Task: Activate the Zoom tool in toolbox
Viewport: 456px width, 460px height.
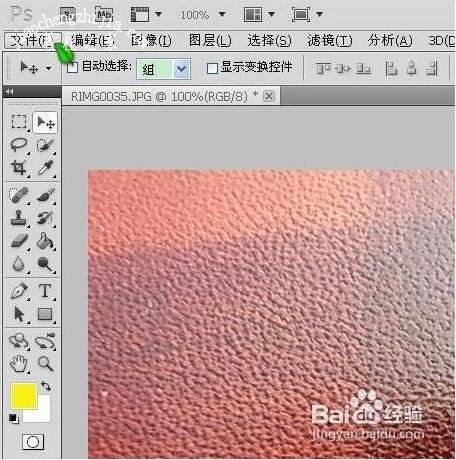Action: 45,363
